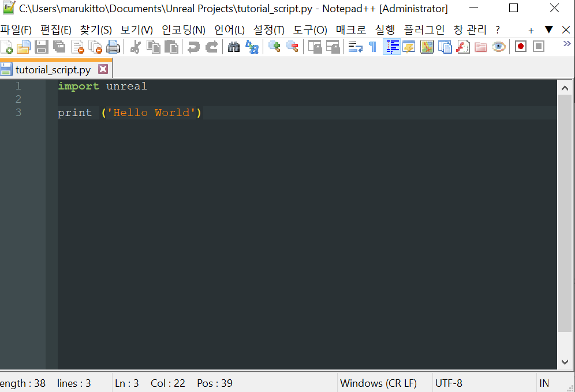The image size is (575, 392).
Task: Zoom out with the magnifier minus icon
Action: click(292, 47)
